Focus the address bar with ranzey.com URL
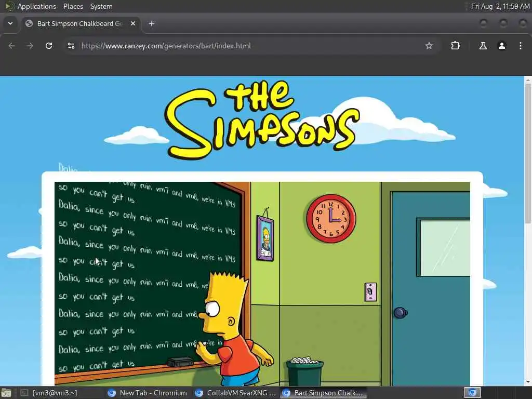Viewport: 532px width, 399px height. [251, 46]
